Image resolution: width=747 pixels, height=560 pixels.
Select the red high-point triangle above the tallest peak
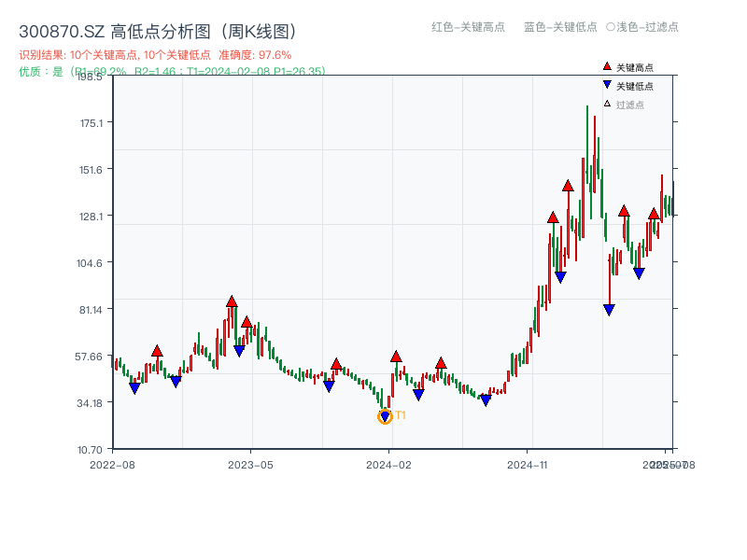(568, 187)
